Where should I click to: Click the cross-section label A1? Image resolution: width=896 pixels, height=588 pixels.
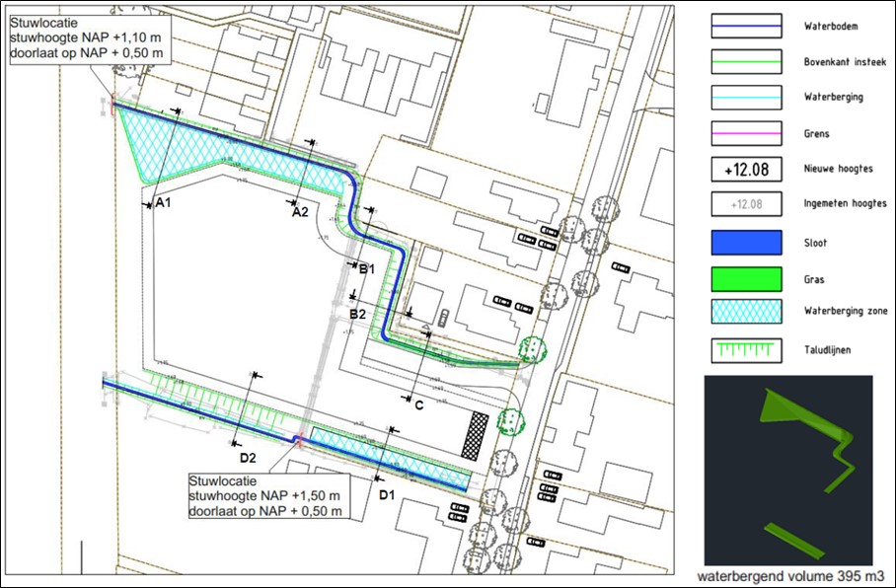click(x=164, y=201)
